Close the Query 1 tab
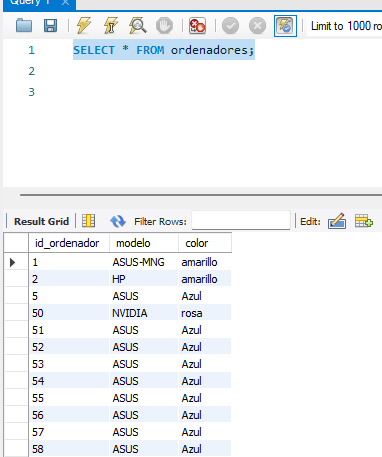The image size is (382, 457). (x=65, y=3)
